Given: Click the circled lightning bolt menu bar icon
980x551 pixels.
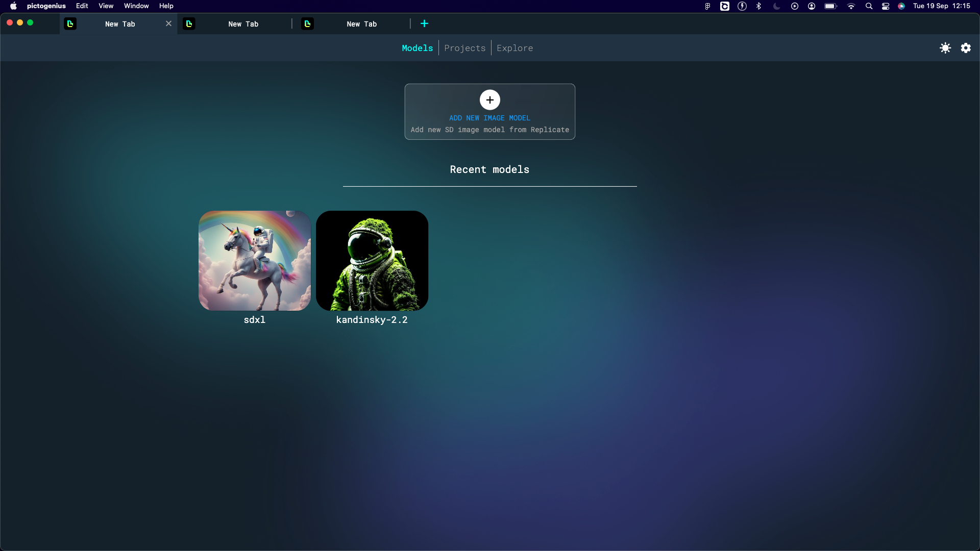Looking at the screenshot, I should (x=742, y=6).
